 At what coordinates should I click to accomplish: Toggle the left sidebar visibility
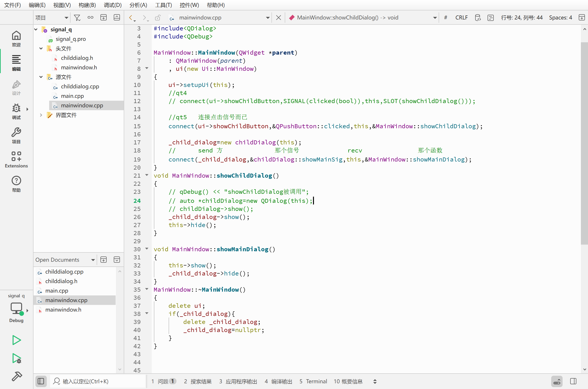(41, 381)
